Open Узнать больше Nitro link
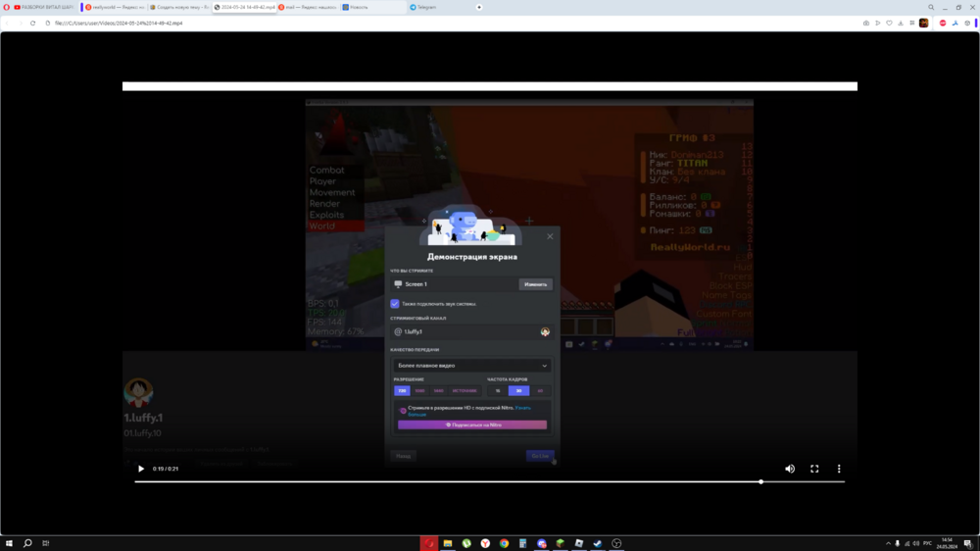980x551 pixels. click(x=522, y=408)
